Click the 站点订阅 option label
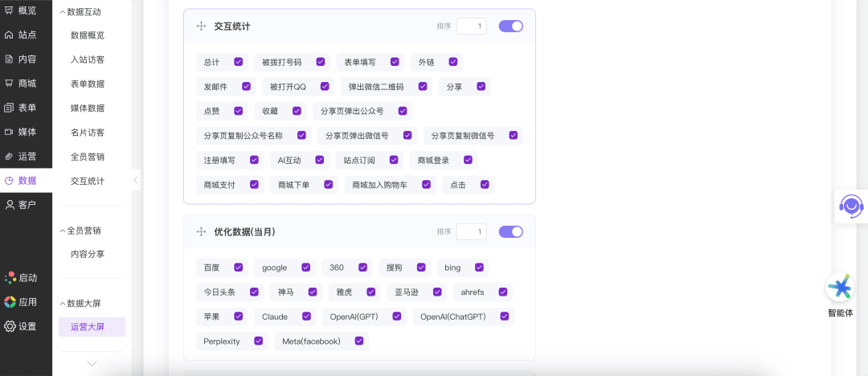The width and height of the screenshot is (868, 376). click(359, 161)
